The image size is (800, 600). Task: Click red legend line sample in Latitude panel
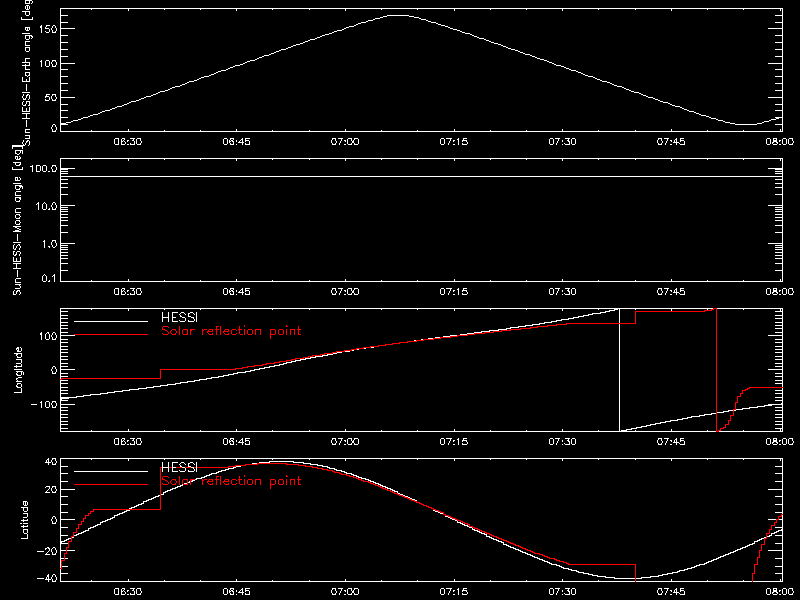(111, 485)
